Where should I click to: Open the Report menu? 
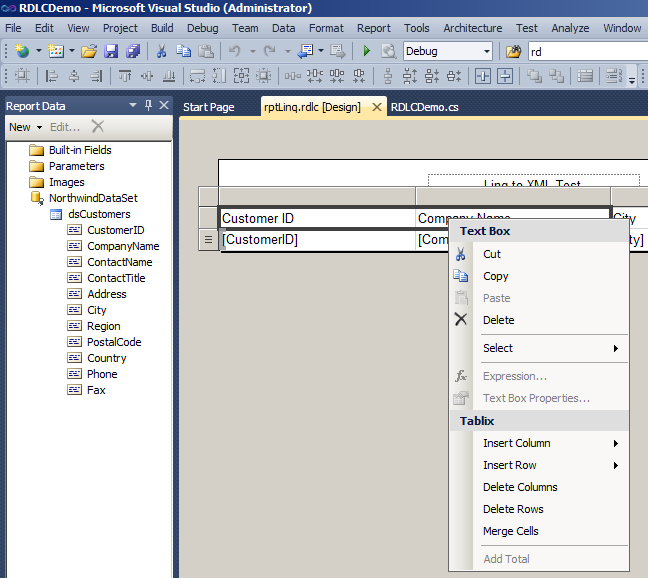coord(374,28)
